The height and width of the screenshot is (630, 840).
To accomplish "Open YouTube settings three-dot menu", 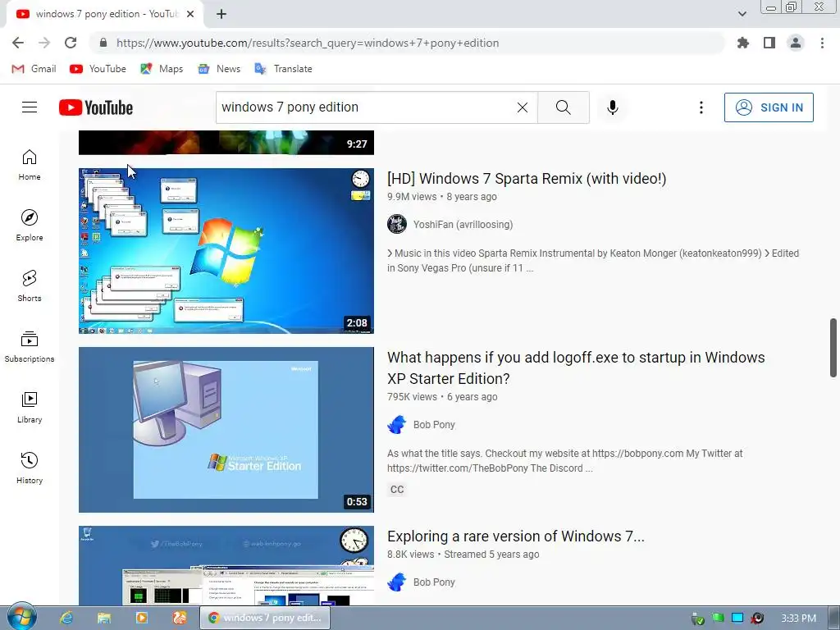I will 701,107.
